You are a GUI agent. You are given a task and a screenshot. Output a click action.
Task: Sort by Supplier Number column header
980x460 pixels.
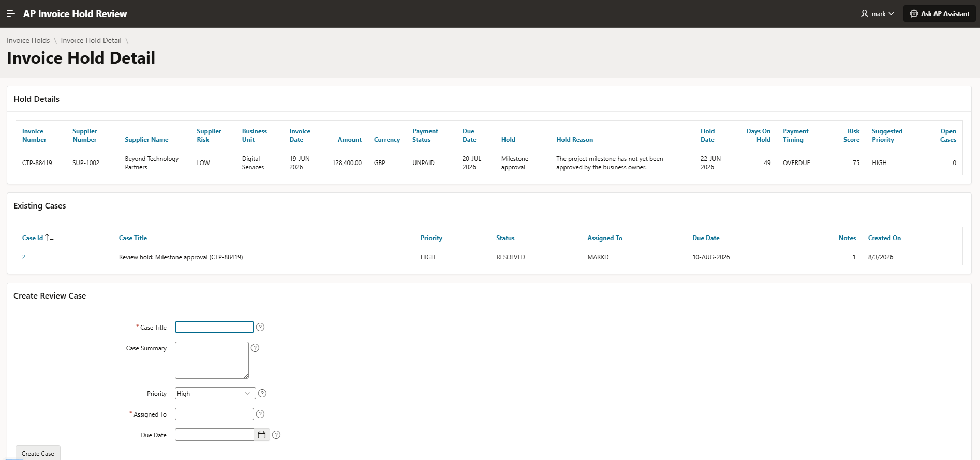pyautogui.click(x=85, y=136)
